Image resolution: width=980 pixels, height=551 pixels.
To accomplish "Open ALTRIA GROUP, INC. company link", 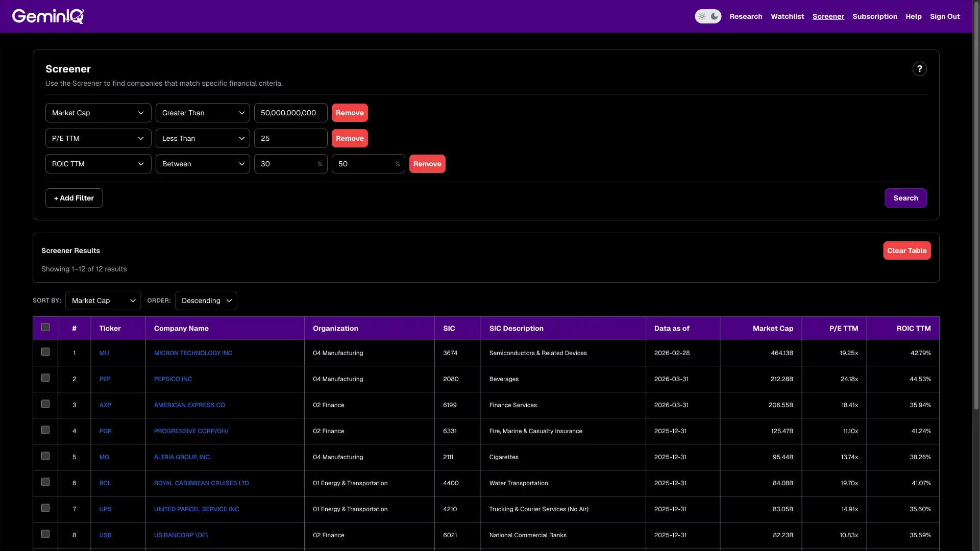I will 182,457.
